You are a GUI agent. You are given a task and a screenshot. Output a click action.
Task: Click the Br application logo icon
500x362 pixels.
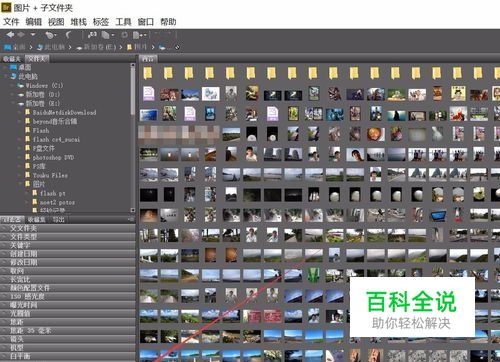pyautogui.click(x=6, y=7)
